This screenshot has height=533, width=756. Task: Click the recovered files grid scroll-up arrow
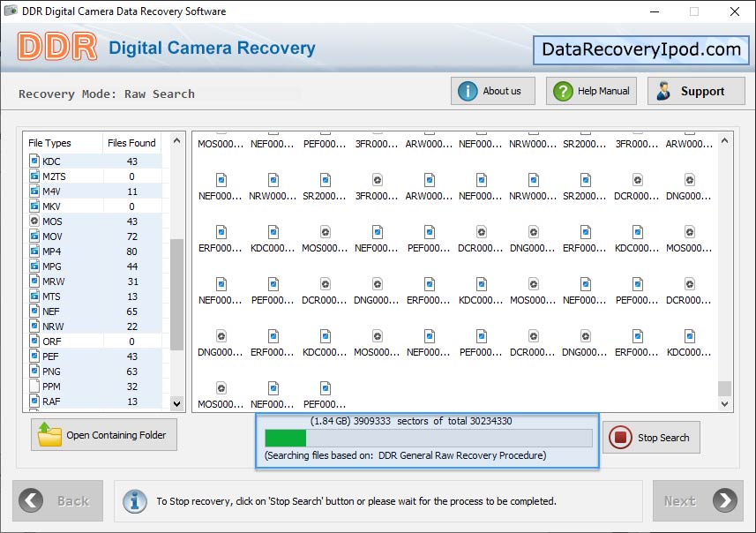click(724, 141)
